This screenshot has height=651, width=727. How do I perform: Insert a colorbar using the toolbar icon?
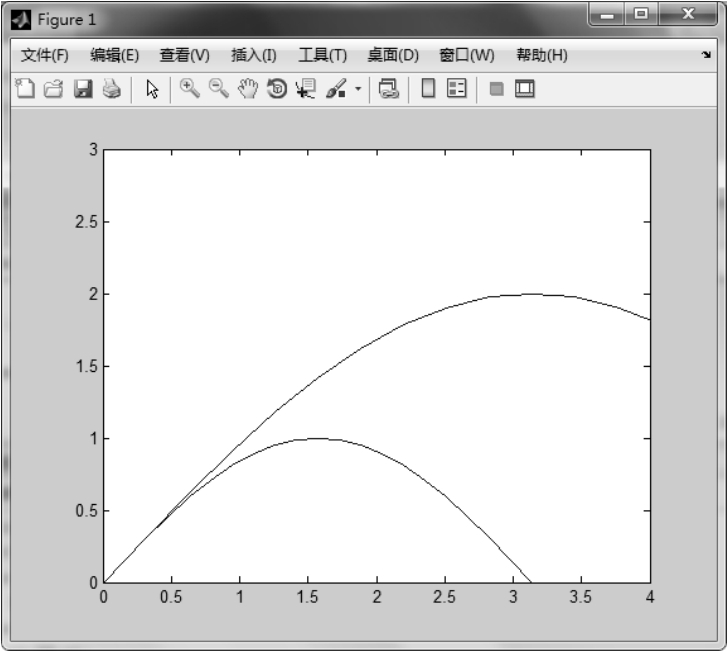coord(428,89)
